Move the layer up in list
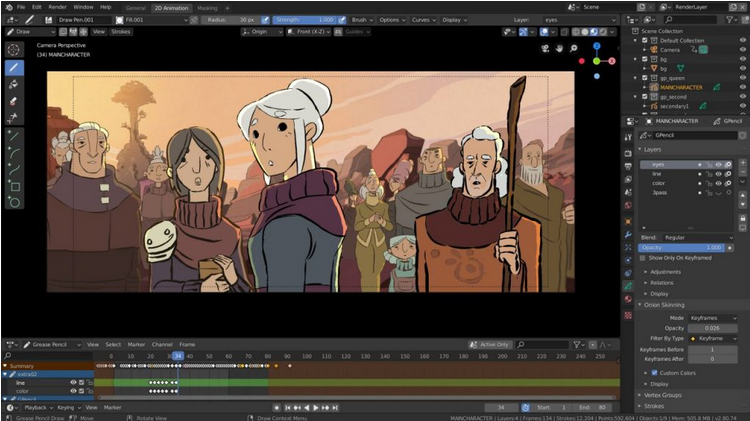 [743, 196]
